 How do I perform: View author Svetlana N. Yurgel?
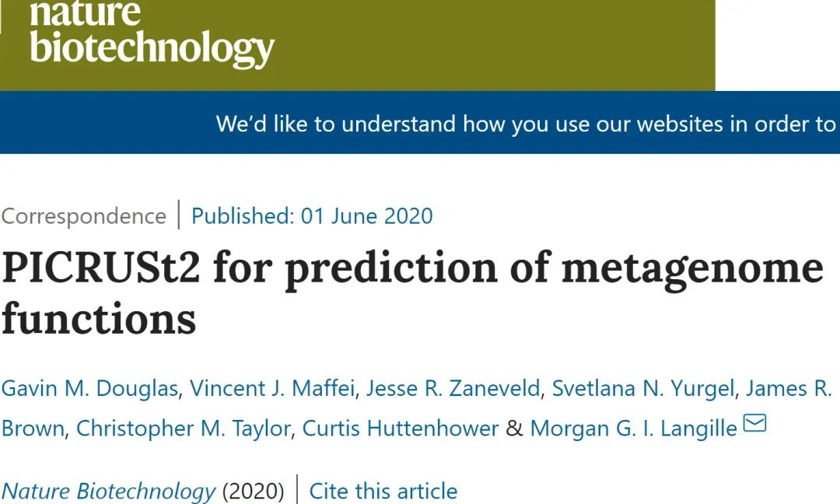pos(643,388)
